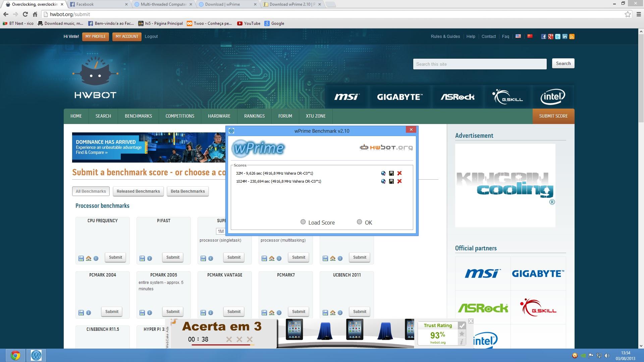Click My Profile button

[x=96, y=37]
